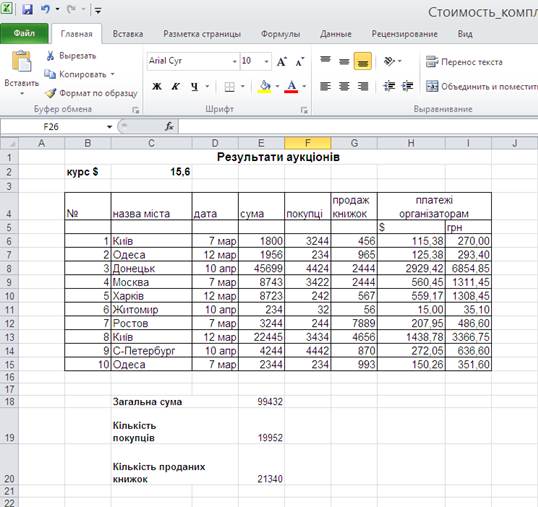
Task: Click the Redo arrow icon
Action: point(71,9)
